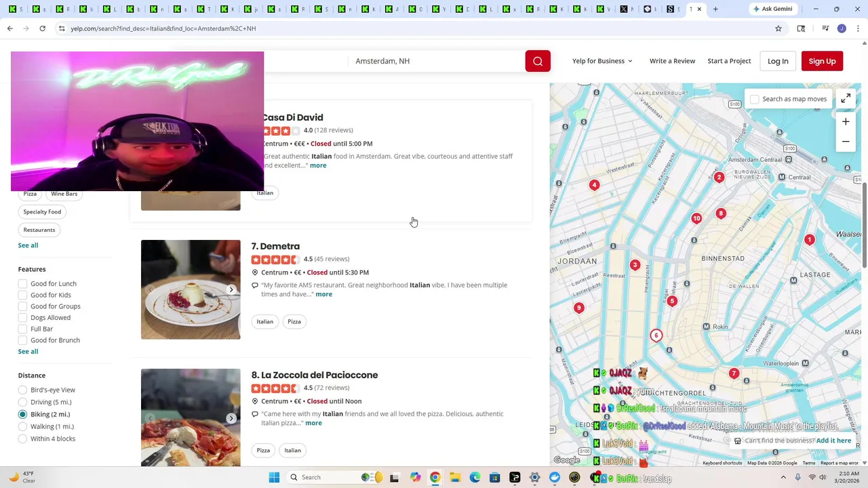Click the Sign Up button
Viewport: 868px width, 488px height.
822,61
